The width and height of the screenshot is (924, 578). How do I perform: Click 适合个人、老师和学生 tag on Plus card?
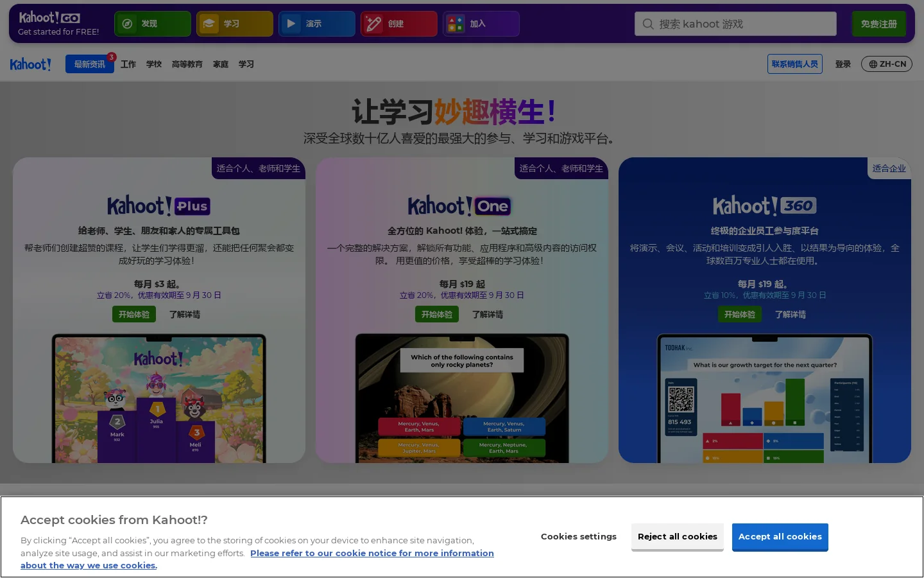[259, 168]
